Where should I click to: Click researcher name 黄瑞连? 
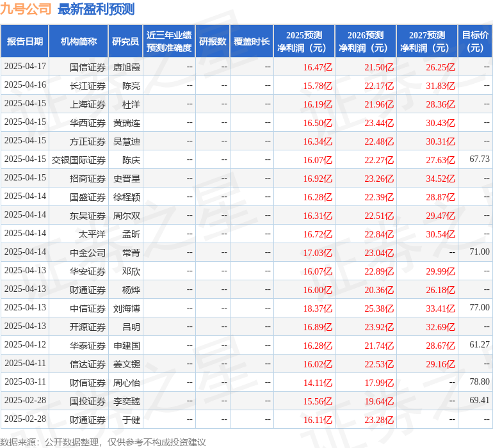pos(126,123)
